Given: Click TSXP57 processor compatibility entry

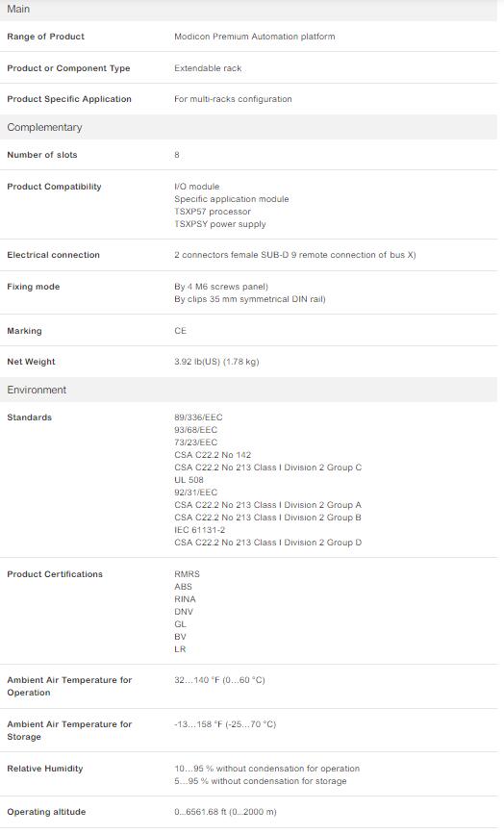Looking at the screenshot, I should coord(213,212).
